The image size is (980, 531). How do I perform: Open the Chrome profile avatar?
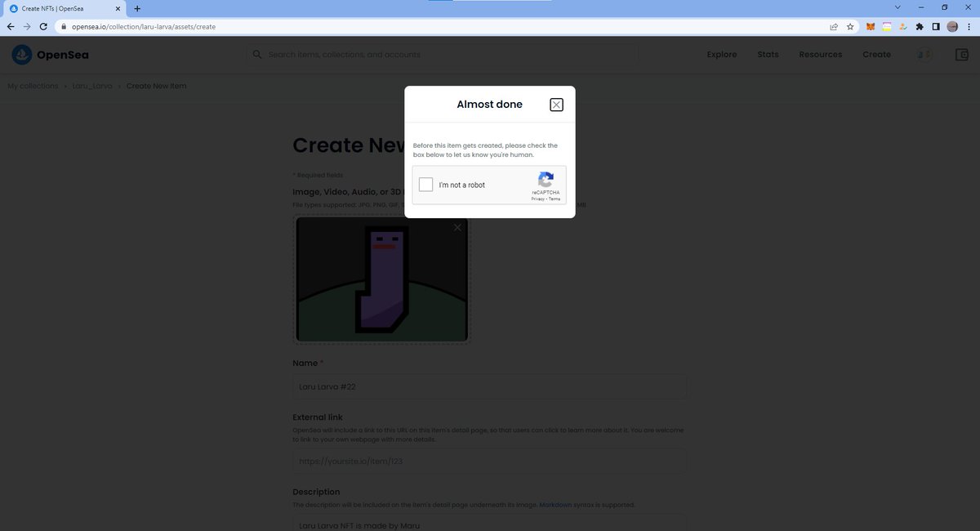[x=952, y=26]
